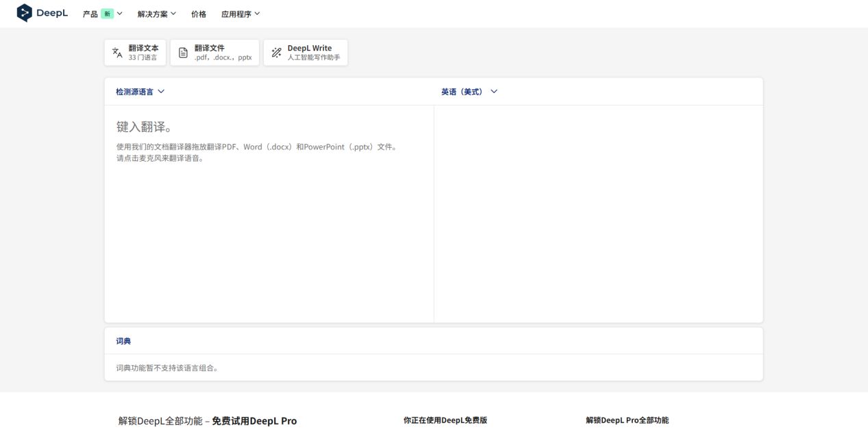Click the text 词典功能暂不支持该语言组合。
This screenshot has height=430, width=868.
pos(169,368)
